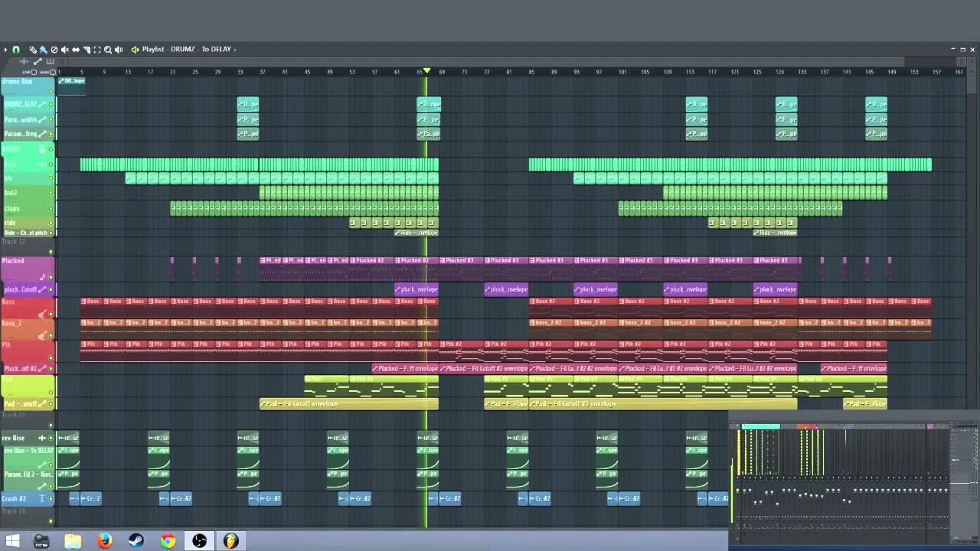This screenshot has width=980, height=551.
Task: Mute the Bass track
Action: click(x=51, y=314)
